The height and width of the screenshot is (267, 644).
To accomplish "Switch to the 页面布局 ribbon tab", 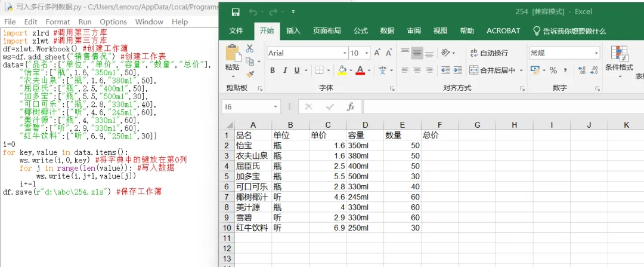I will (x=327, y=31).
